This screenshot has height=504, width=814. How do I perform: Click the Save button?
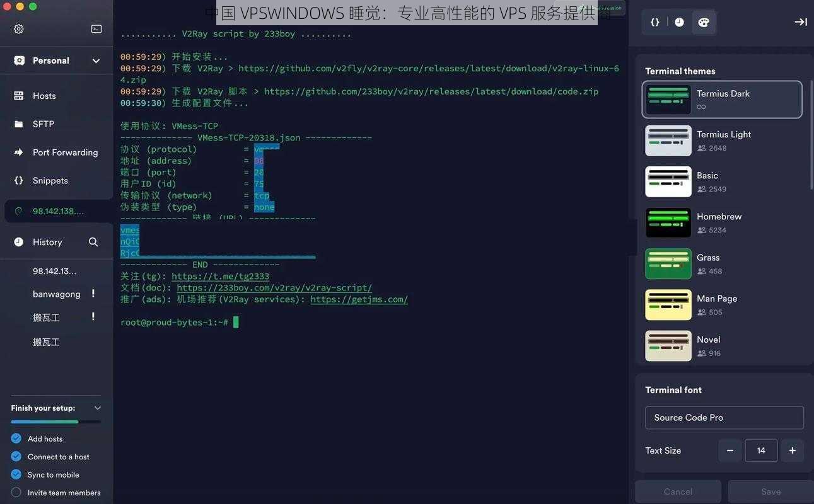[770, 492]
